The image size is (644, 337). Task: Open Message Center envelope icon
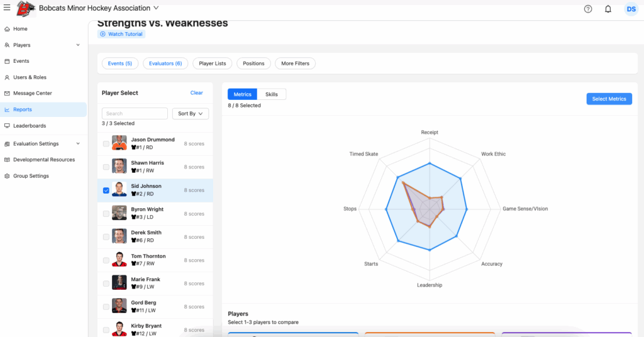click(x=7, y=93)
